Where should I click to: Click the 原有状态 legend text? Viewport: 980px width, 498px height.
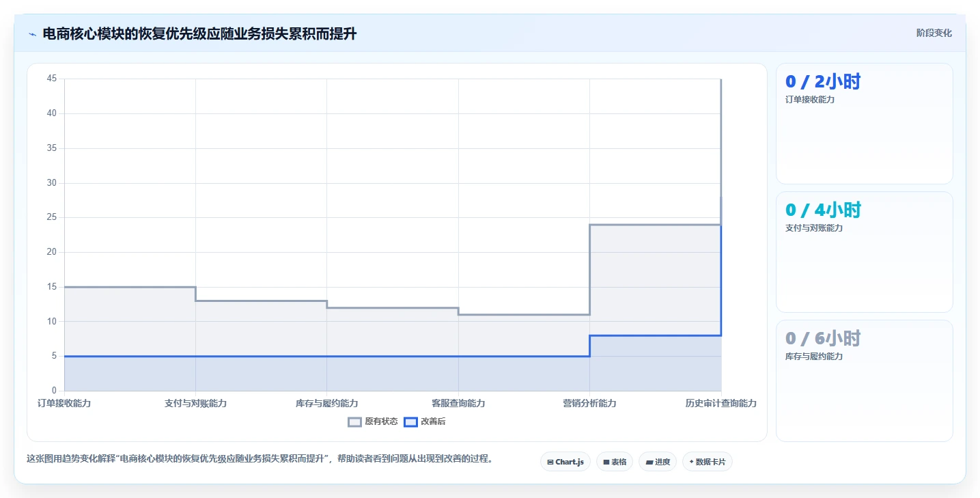(381, 422)
